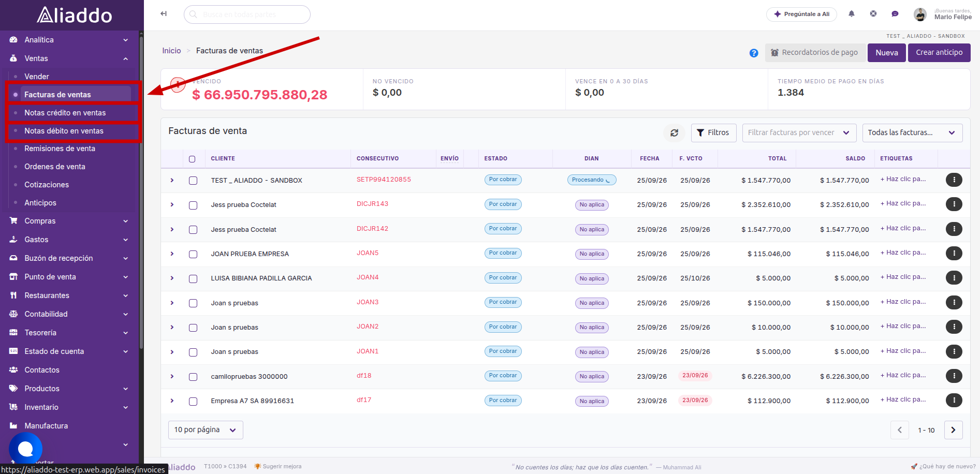Viewport: 980px width, 474px height.
Task: Expand row details for invoice JOAN3
Action: coord(172,303)
